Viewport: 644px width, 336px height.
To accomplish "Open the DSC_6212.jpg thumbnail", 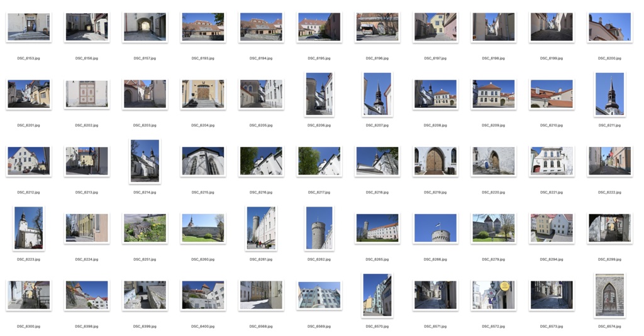I will pos(29,161).
